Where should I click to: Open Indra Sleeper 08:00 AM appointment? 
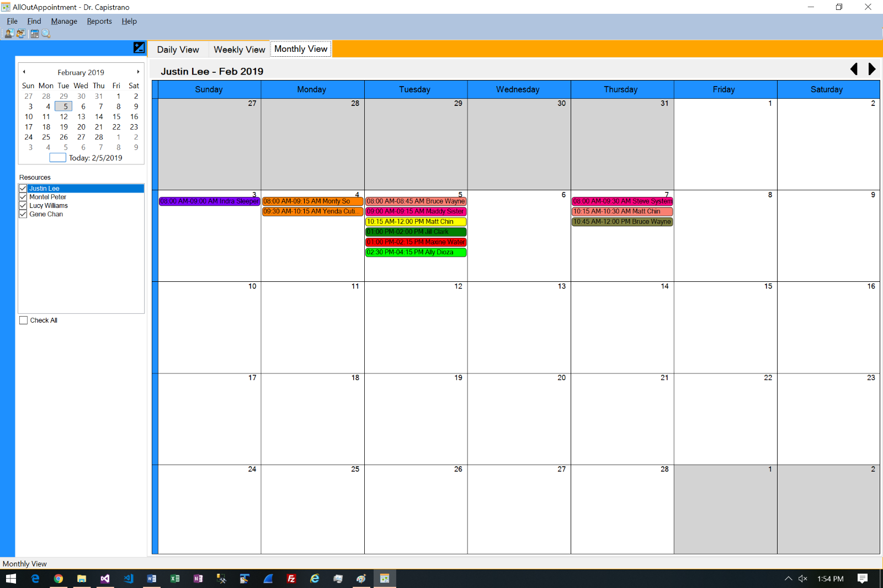[209, 201]
